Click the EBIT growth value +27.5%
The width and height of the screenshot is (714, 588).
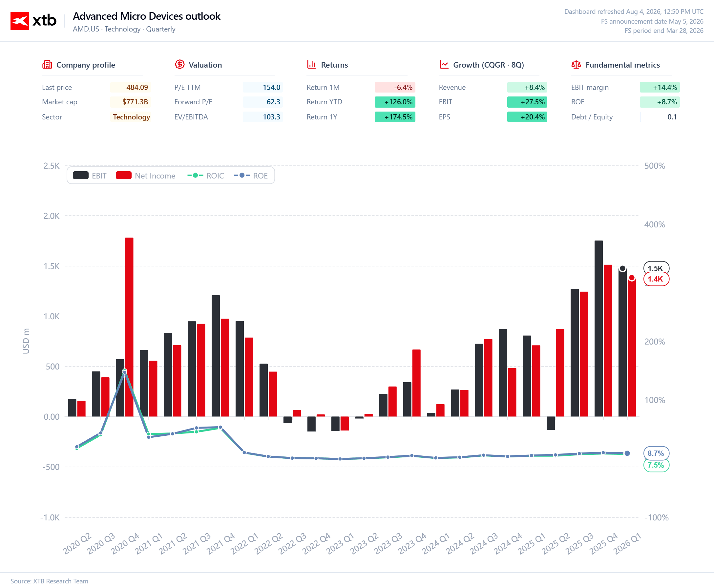[x=527, y=102]
